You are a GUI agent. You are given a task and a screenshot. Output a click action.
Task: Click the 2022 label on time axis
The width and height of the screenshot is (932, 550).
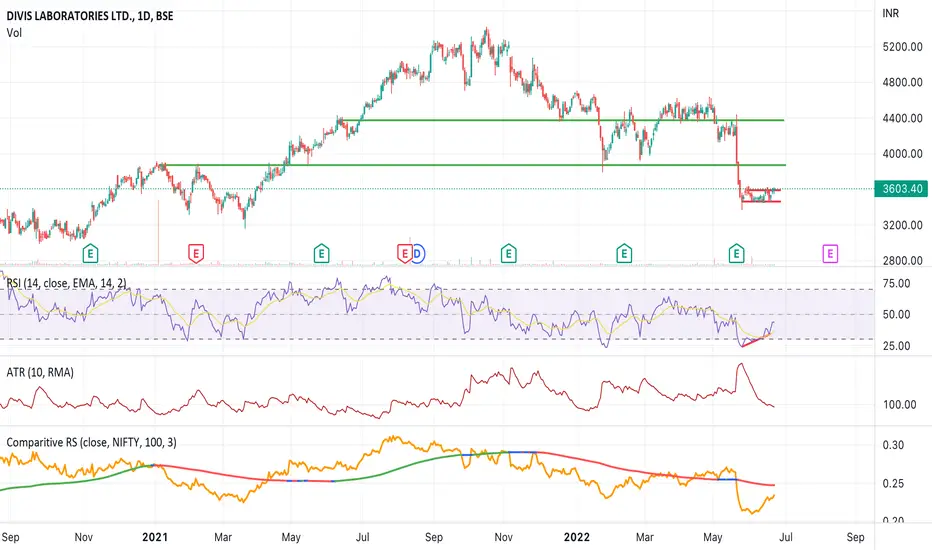(x=577, y=537)
